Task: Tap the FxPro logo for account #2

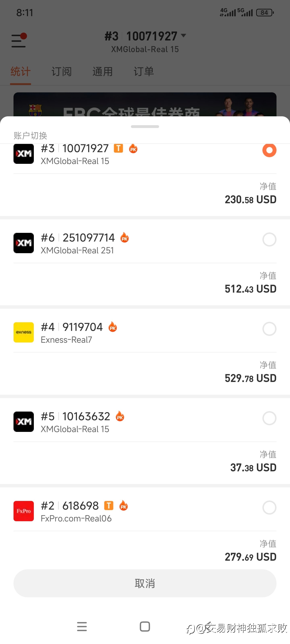Action: click(x=24, y=511)
